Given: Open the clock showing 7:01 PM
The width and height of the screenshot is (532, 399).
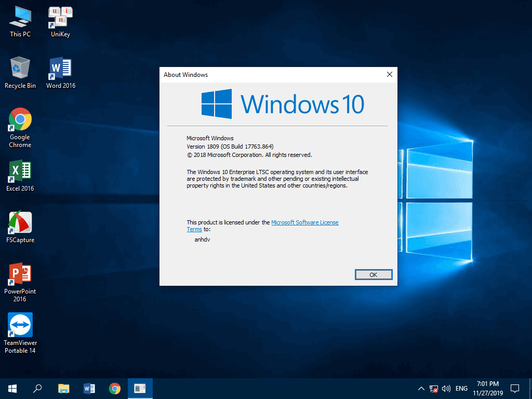Looking at the screenshot, I should [x=488, y=389].
